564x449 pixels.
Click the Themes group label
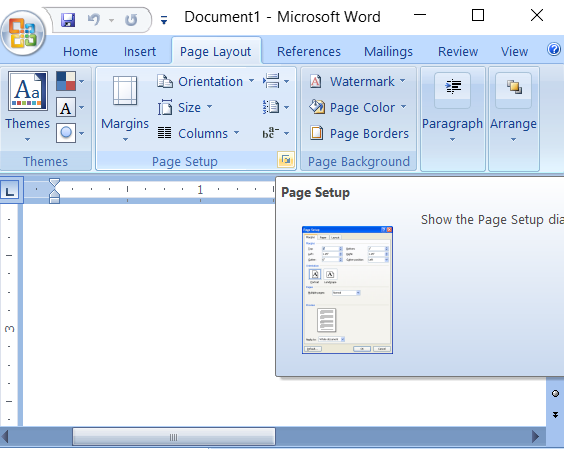46,162
